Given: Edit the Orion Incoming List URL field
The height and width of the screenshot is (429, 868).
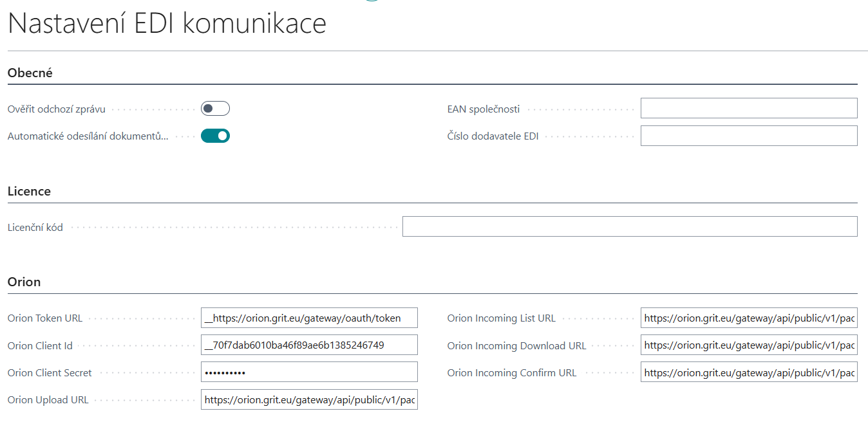Looking at the screenshot, I should click(x=749, y=318).
